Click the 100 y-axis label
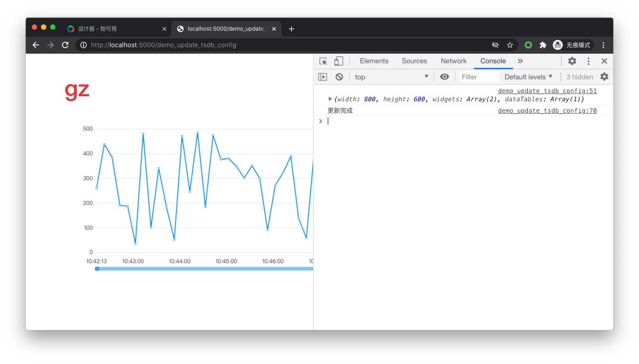 coord(88,228)
